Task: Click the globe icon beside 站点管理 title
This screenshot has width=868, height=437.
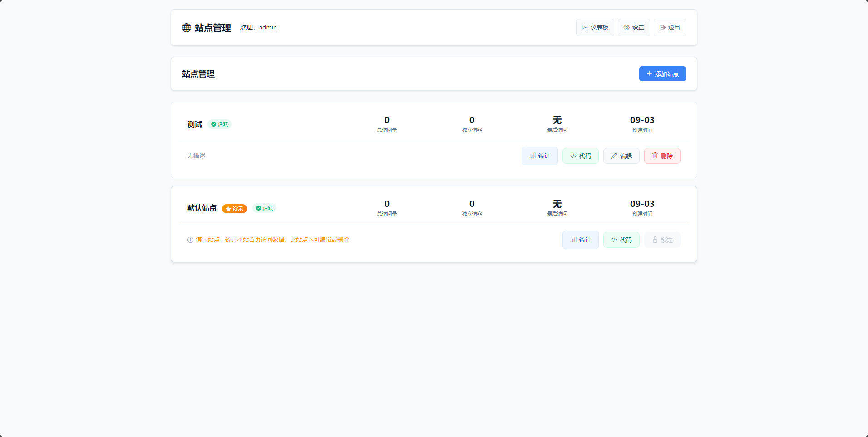Action: tap(187, 28)
